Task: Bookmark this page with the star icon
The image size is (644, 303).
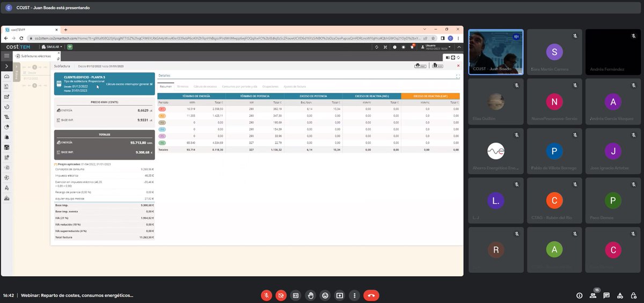Action: [434, 38]
